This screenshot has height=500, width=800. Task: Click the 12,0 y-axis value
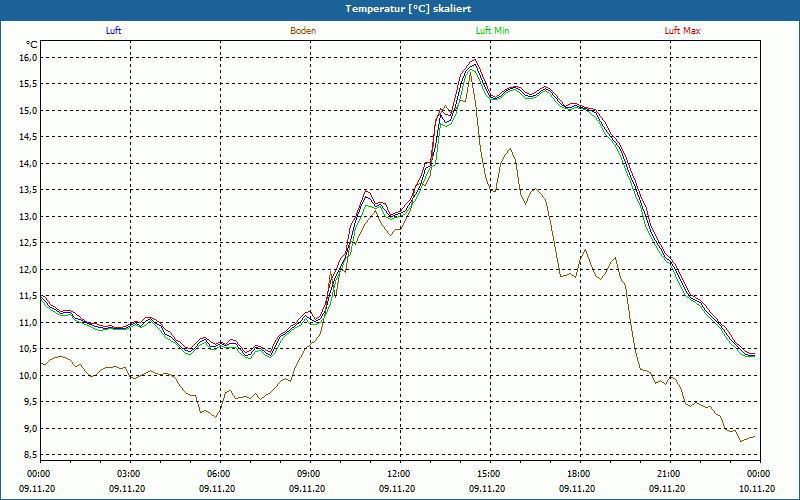click(x=28, y=269)
